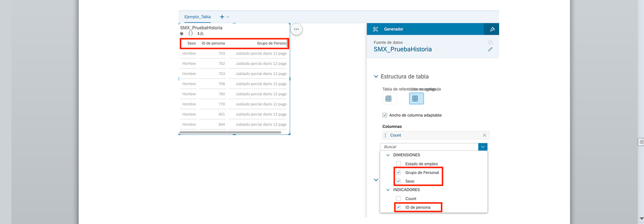Click the table's model cube icon
Screen dimensions: 644x224
[x=182, y=34]
